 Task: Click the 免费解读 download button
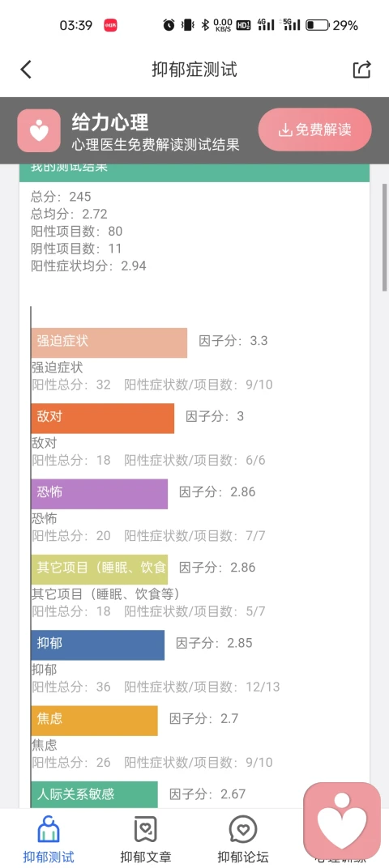[314, 130]
